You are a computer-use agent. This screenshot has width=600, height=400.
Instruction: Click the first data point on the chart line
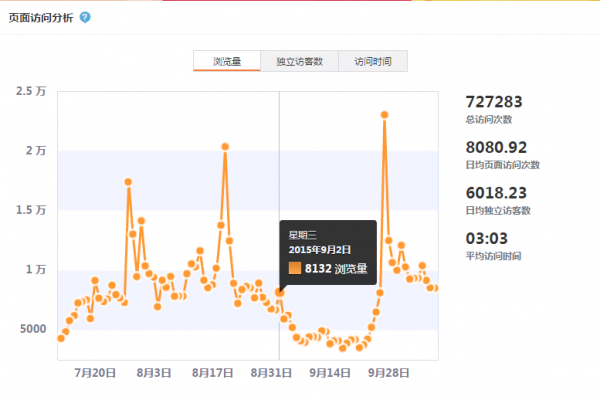pos(61,338)
